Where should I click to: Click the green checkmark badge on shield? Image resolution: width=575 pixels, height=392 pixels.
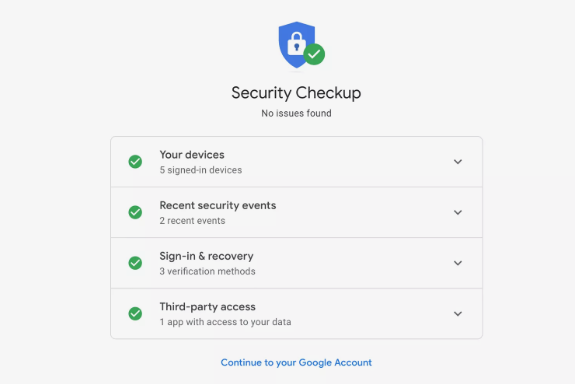pos(314,54)
